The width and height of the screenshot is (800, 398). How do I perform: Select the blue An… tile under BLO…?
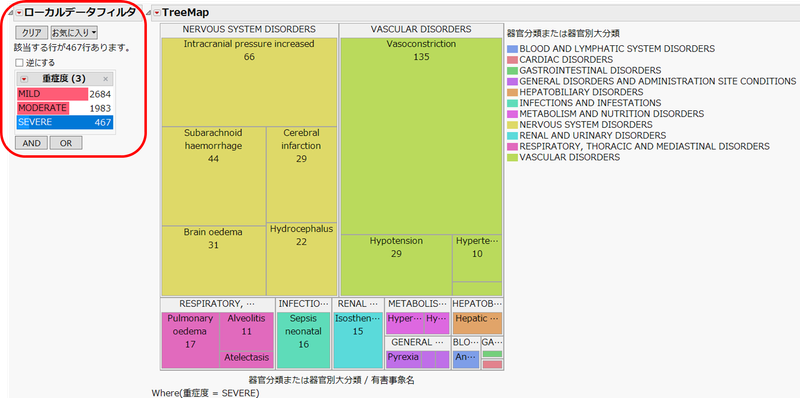pyautogui.click(x=466, y=359)
